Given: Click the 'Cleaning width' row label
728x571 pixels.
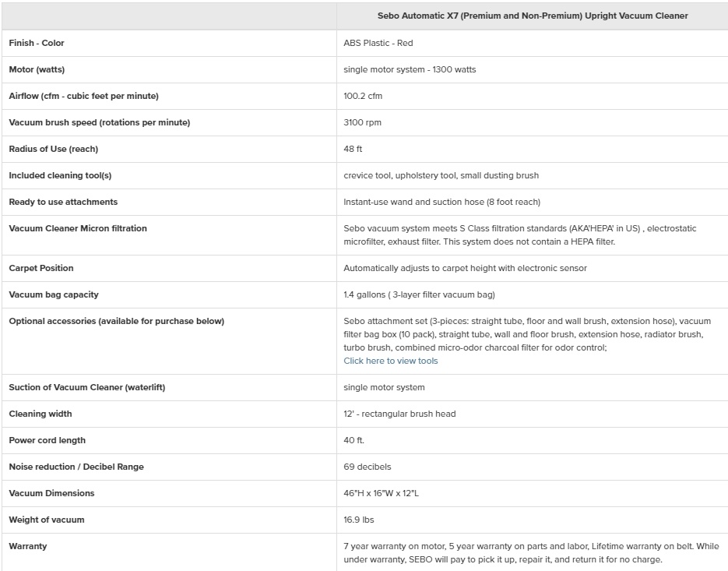Looking at the screenshot, I should click(40, 414).
